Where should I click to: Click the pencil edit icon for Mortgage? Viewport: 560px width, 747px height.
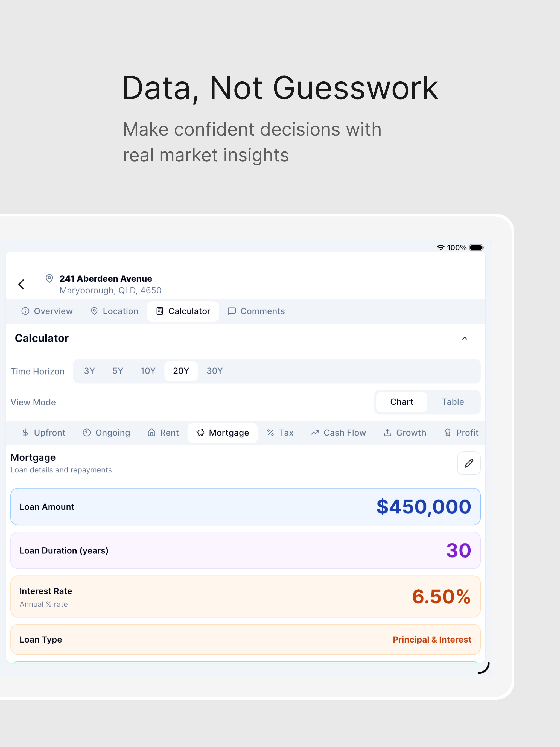point(469,463)
